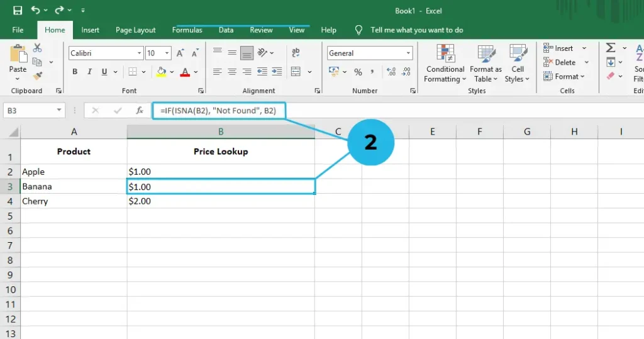Click Increase Font Size icon
Screen dimensions: 644x339
click(x=180, y=53)
